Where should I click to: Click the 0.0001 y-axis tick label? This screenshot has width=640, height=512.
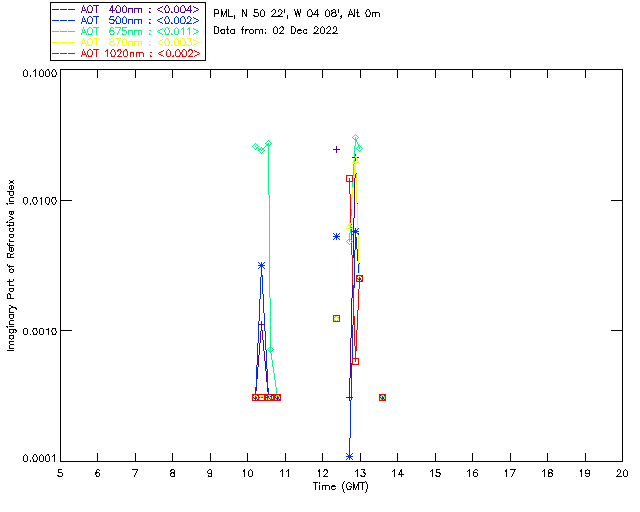point(39,459)
